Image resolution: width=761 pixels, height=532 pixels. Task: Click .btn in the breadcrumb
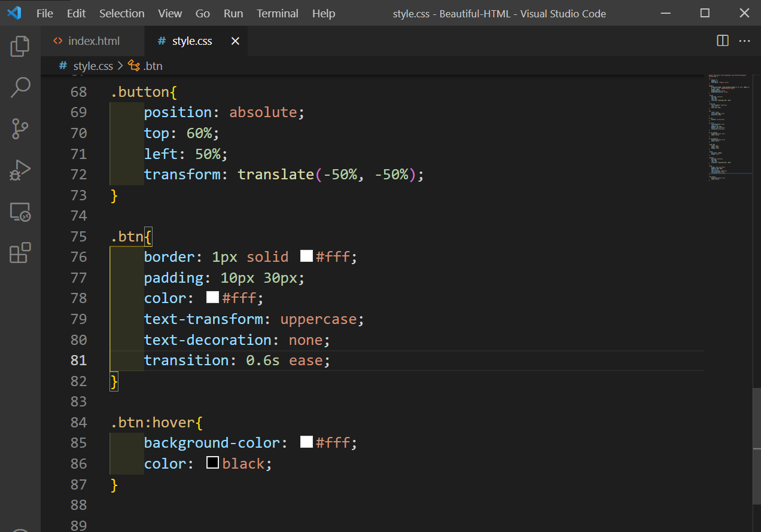[153, 66]
